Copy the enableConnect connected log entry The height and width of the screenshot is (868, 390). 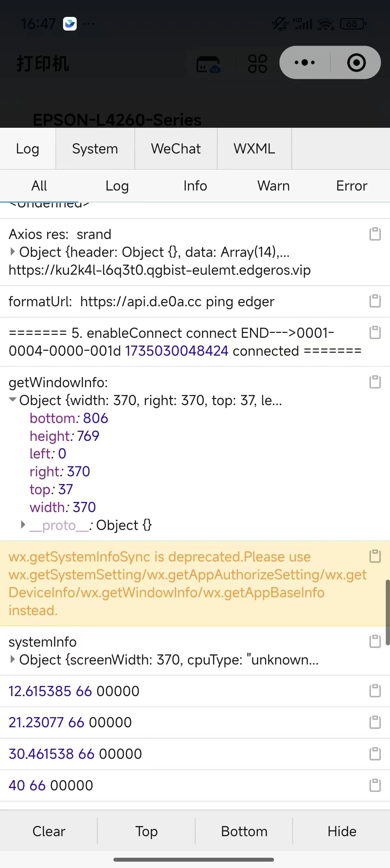coord(375,332)
